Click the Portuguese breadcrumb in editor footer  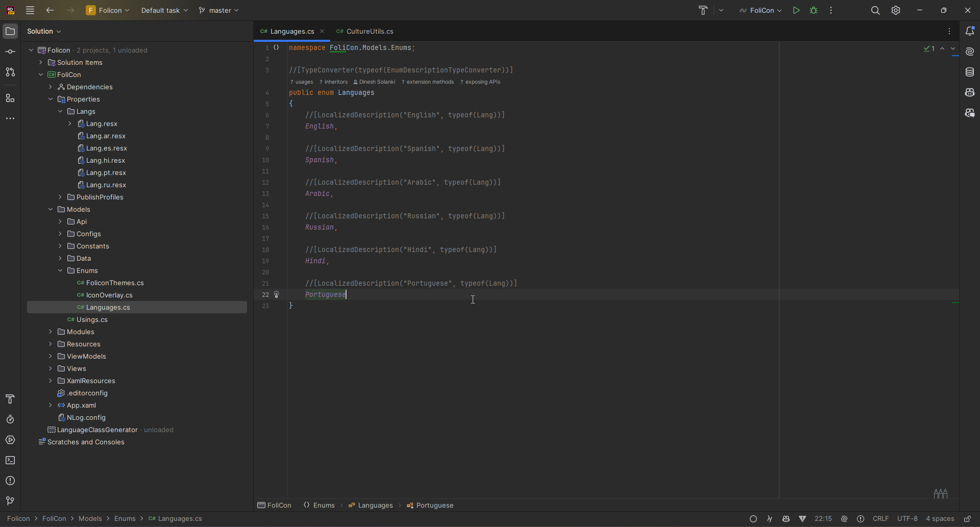coord(430,506)
